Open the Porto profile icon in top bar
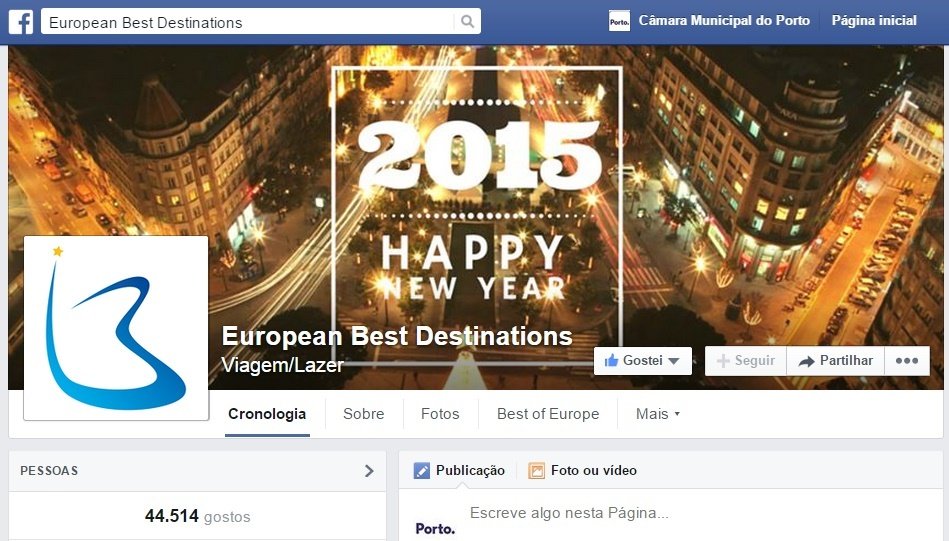The height and width of the screenshot is (541, 949). [619, 21]
